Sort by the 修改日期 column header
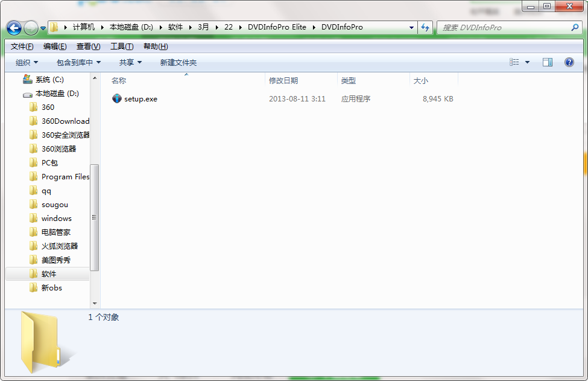The image size is (588, 381). pos(283,81)
